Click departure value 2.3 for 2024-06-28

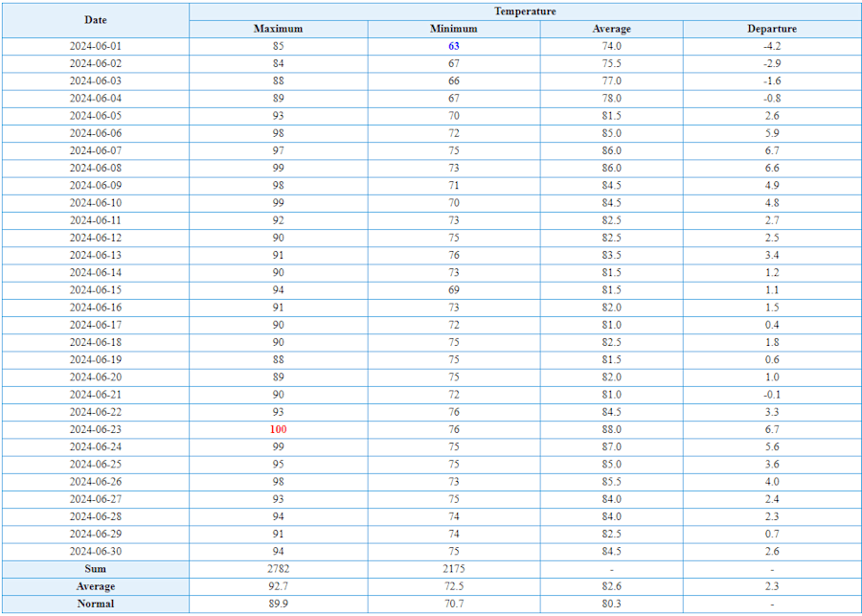772,517
